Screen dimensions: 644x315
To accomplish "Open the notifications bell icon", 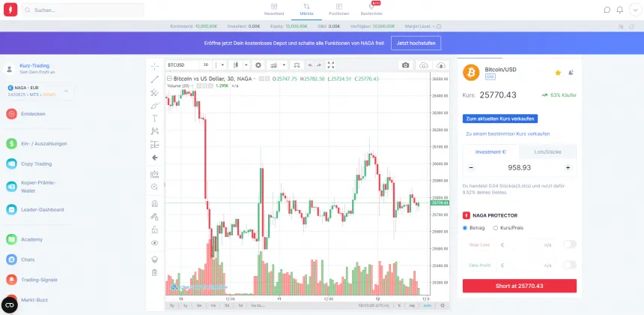I will 620,10.
